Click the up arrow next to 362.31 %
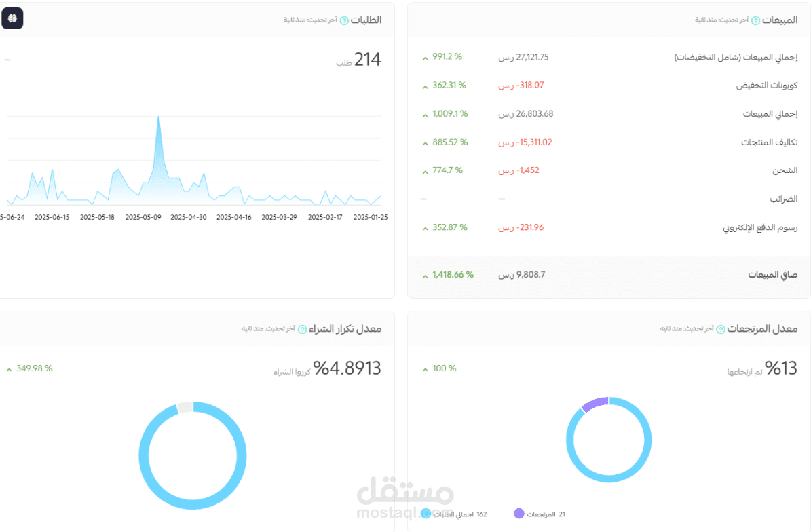The height and width of the screenshot is (532, 811). (x=425, y=87)
